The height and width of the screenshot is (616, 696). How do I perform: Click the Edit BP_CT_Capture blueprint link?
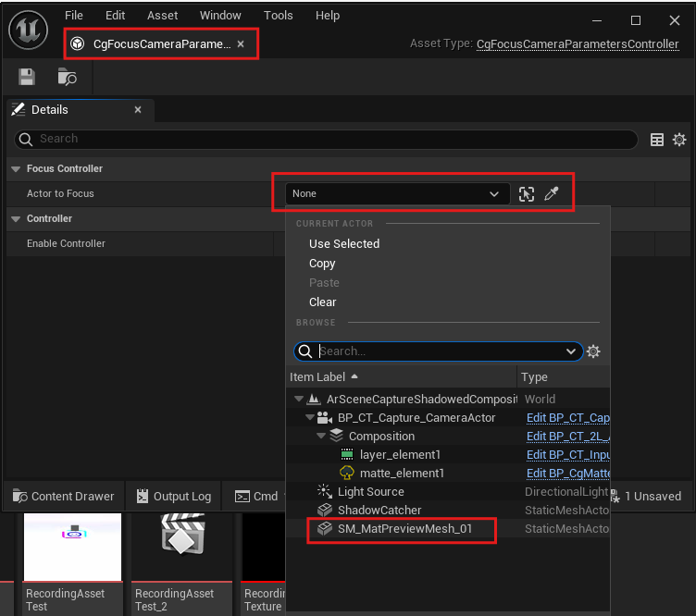567,418
